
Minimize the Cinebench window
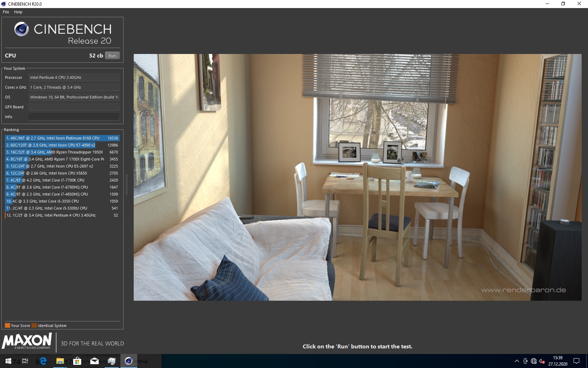pyautogui.click(x=547, y=4)
